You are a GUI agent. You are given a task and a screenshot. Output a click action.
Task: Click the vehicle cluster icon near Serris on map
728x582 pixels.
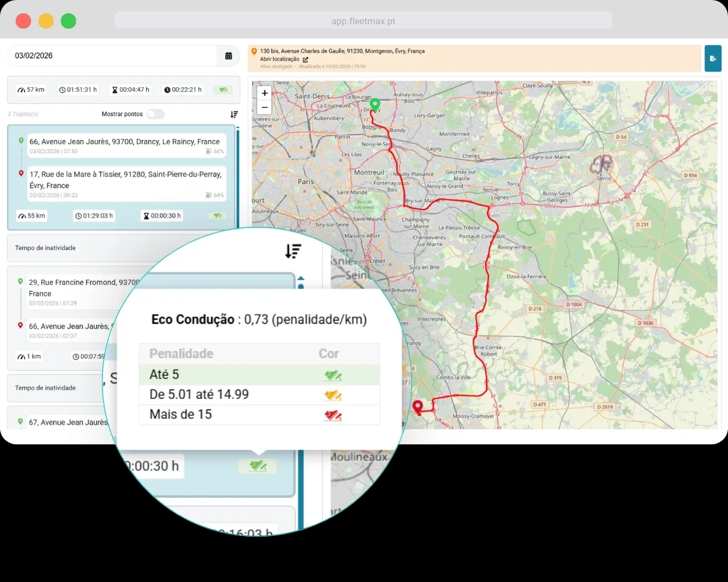(602, 163)
